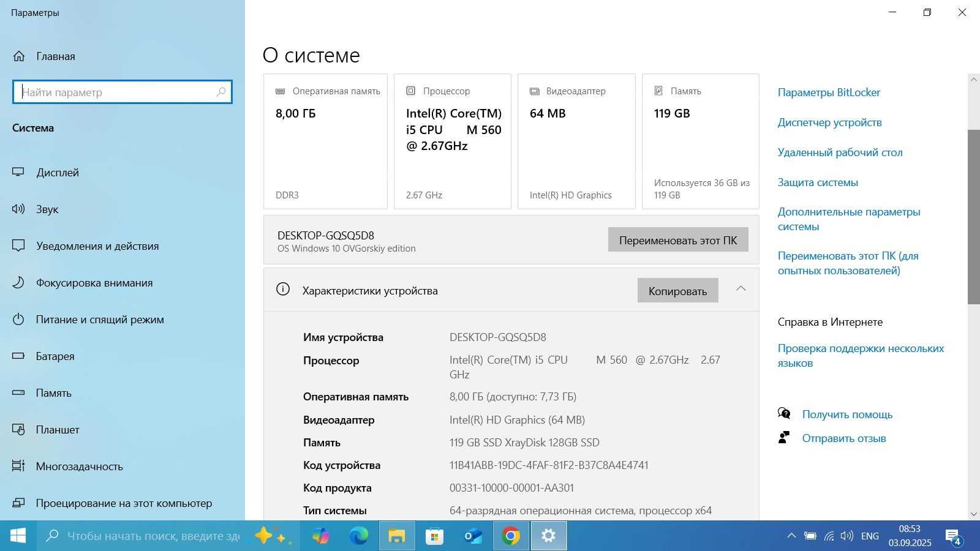The width and height of the screenshot is (980, 551).
Task: Click text '119 GB SSD XrayDisk 128GB SSD'
Action: [524, 443]
